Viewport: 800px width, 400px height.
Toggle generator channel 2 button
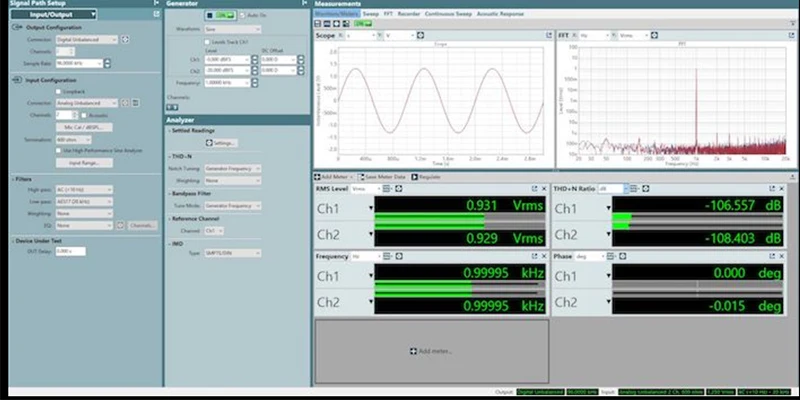coord(175,107)
